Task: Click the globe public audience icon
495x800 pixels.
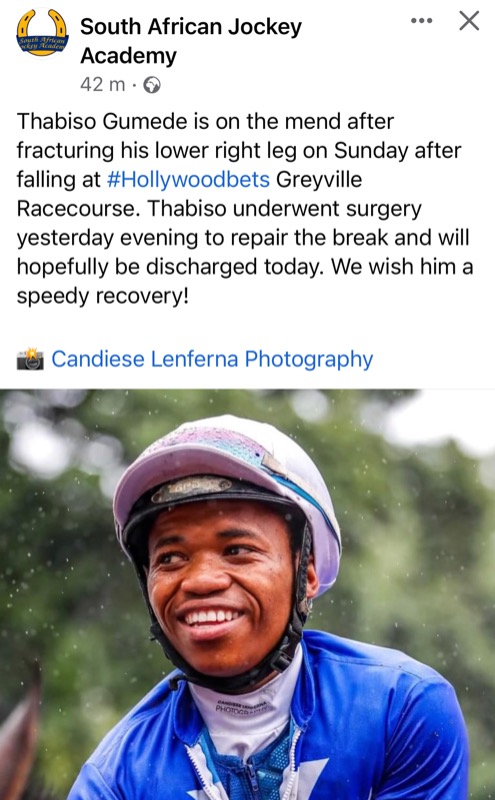Action: tap(152, 85)
